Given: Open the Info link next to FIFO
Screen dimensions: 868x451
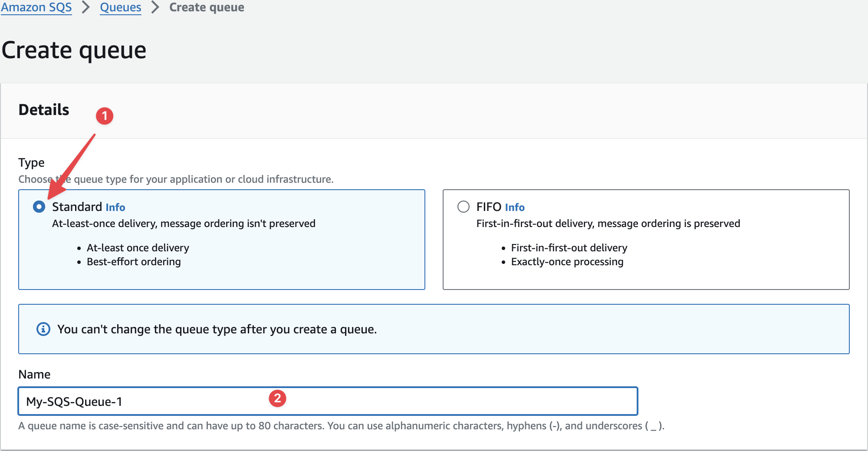Looking at the screenshot, I should click(x=515, y=207).
